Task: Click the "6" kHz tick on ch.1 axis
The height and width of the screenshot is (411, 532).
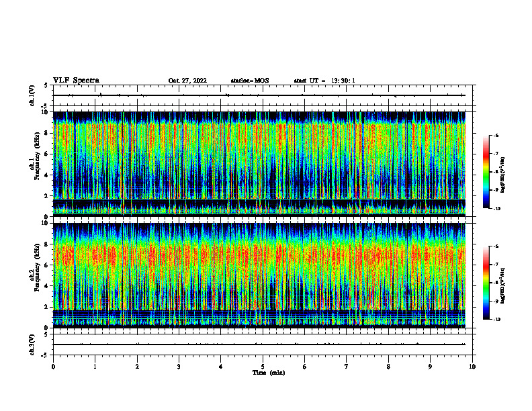Action: pyautogui.click(x=47, y=154)
